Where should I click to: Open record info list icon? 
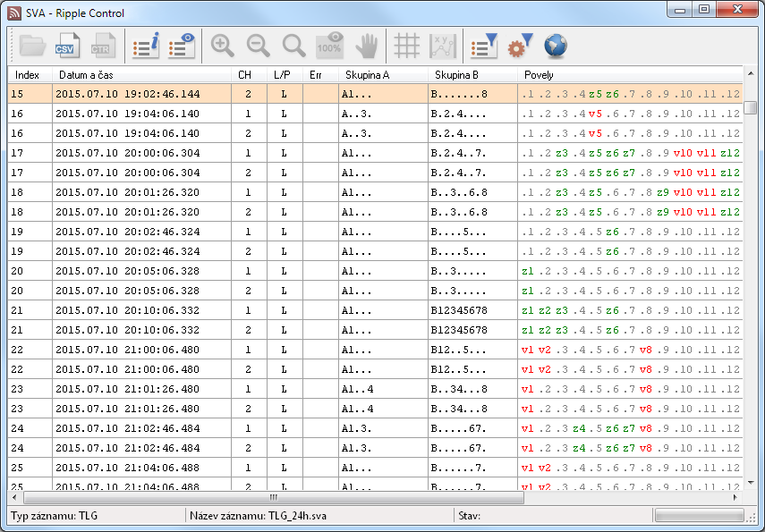146,46
